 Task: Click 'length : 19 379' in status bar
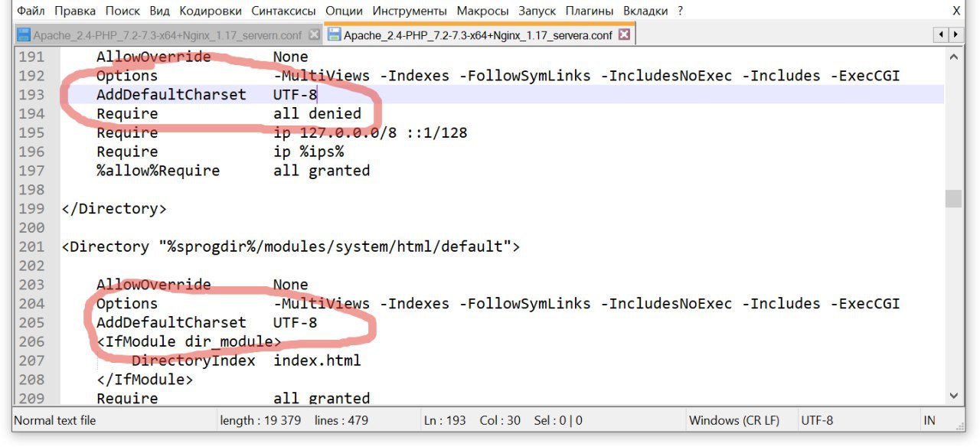coord(260,420)
